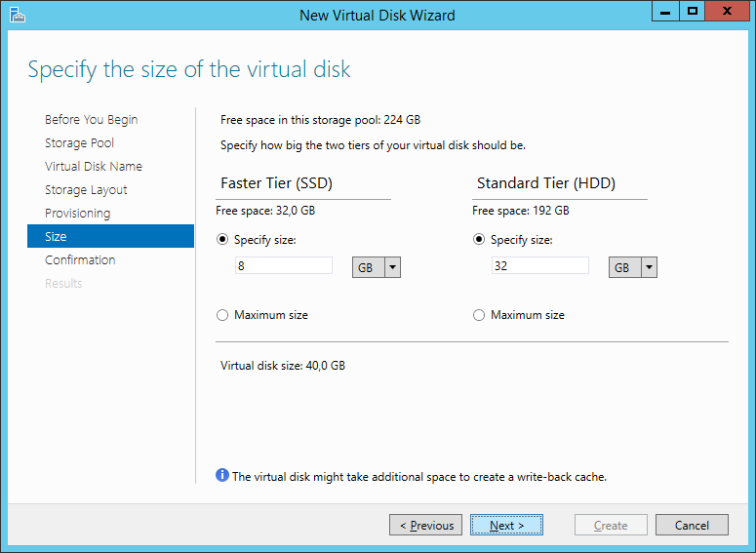
Task: Maximize the wizard window
Action: [693, 12]
